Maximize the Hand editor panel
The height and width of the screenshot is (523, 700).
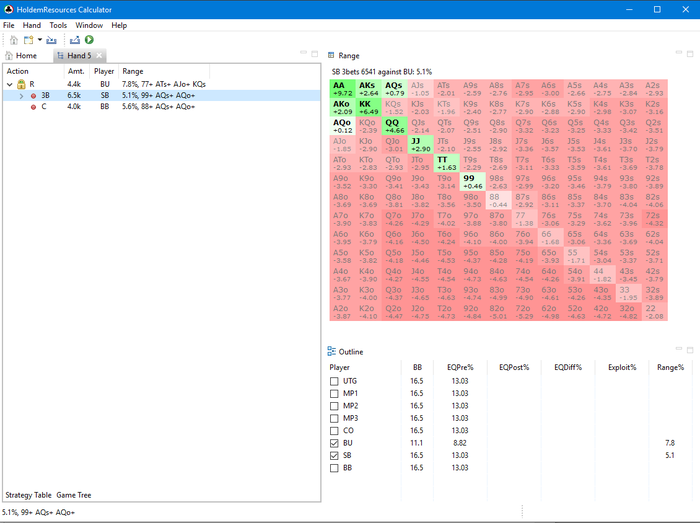[x=315, y=54]
